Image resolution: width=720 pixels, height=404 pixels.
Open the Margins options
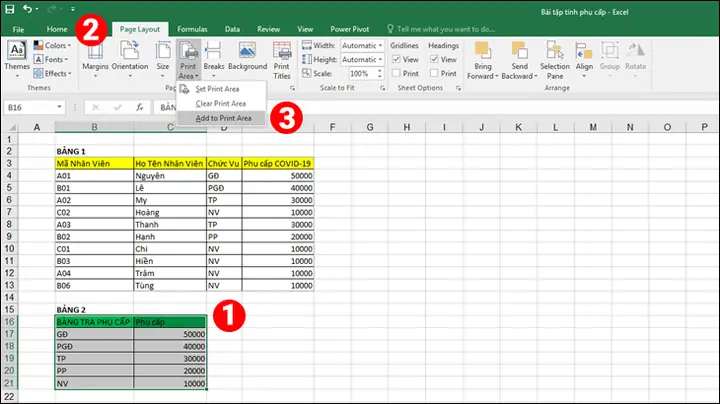96,59
